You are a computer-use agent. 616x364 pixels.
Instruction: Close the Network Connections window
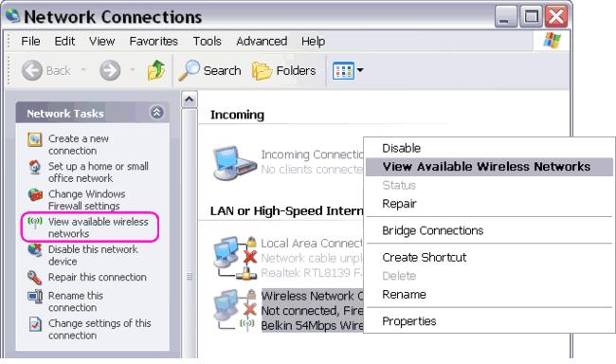(x=556, y=16)
